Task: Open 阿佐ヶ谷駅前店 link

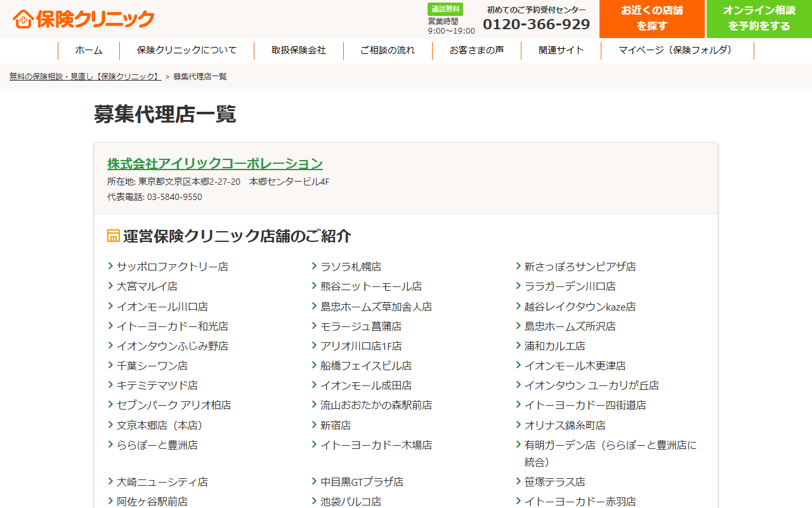Action: click(152, 502)
